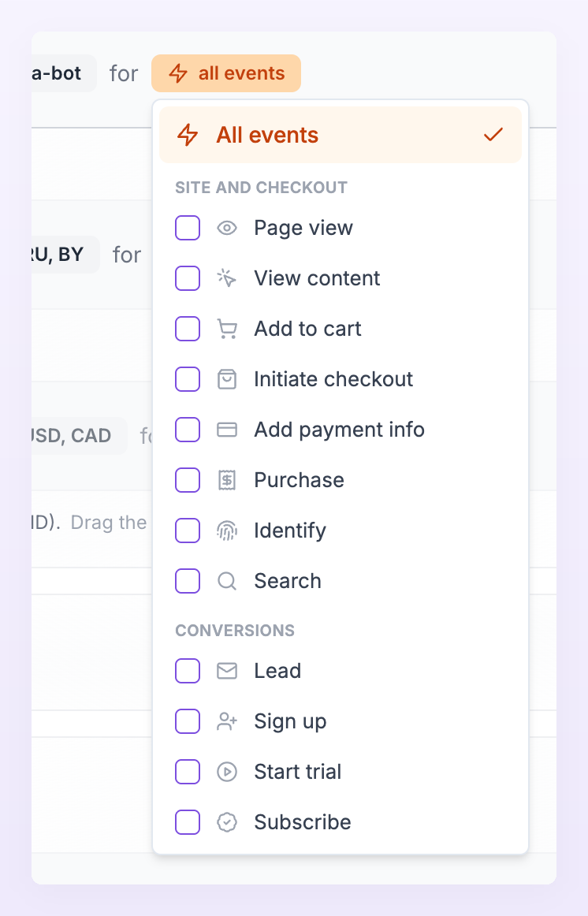Viewport: 588px width, 916px height.
Task: Select the Lead label
Action: [277, 671]
